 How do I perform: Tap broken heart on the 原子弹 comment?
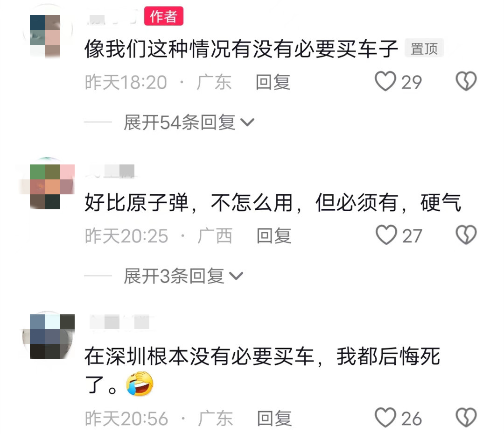466,235
